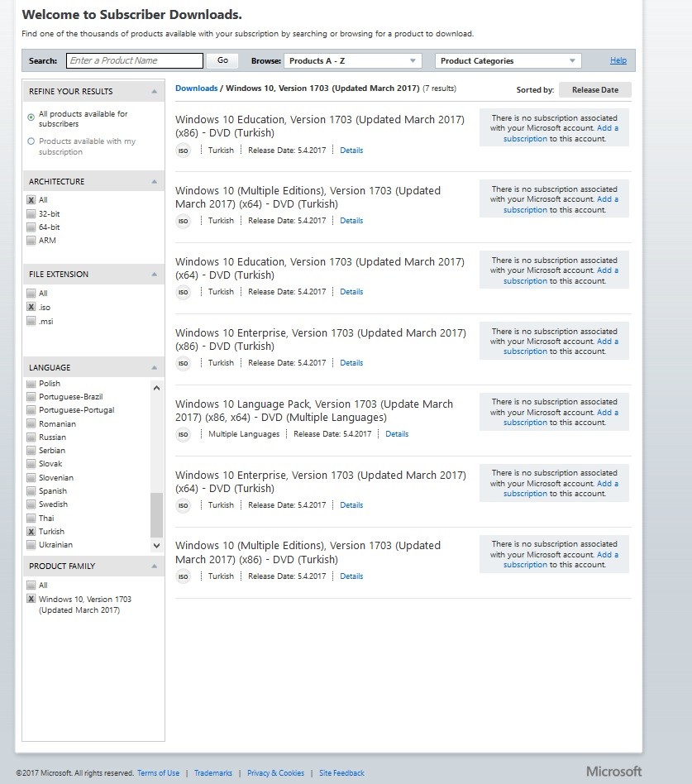
Task: Open Details for Enterprise x86 Turkish
Action: (351, 363)
